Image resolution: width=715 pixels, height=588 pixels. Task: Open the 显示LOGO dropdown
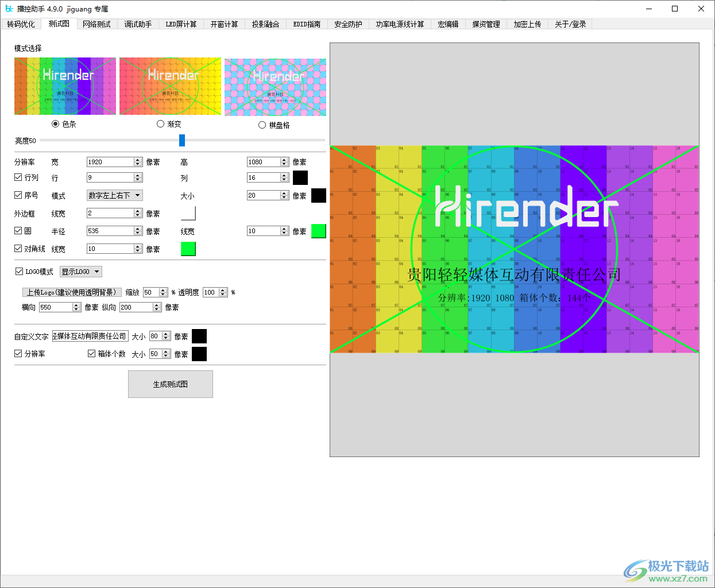tap(80, 271)
